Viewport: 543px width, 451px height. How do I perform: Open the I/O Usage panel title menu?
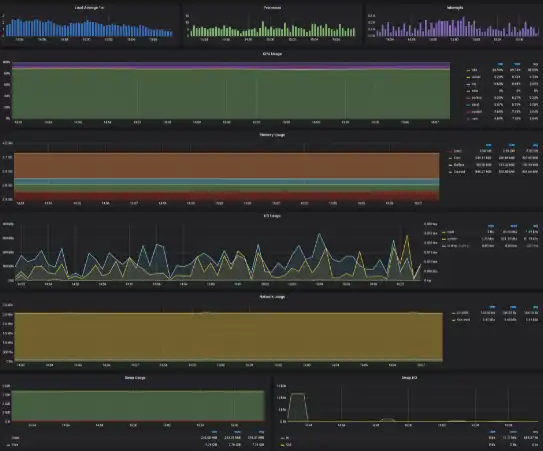coord(272,216)
